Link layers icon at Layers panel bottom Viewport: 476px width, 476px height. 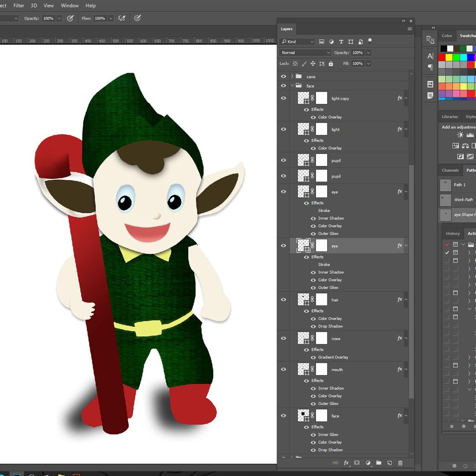pyautogui.click(x=335, y=463)
